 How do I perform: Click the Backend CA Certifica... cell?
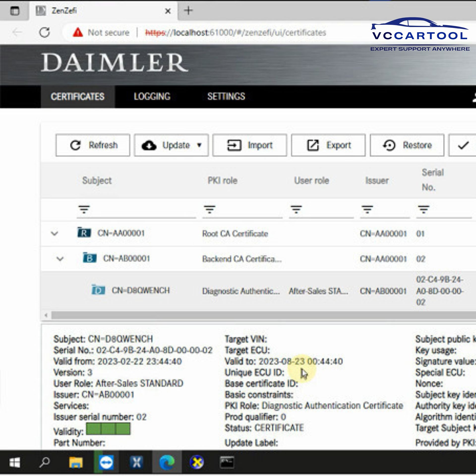click(242, 259)
